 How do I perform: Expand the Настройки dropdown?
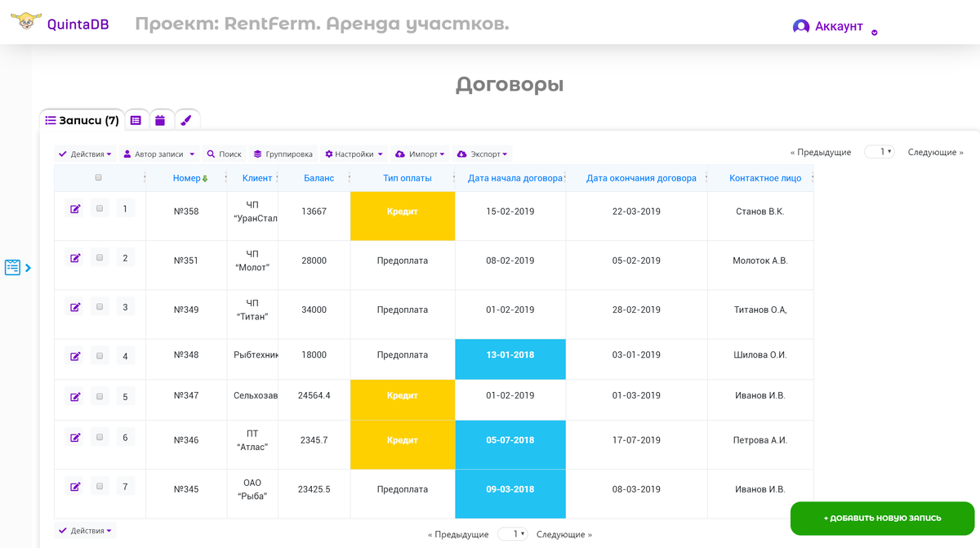point(354,154)
